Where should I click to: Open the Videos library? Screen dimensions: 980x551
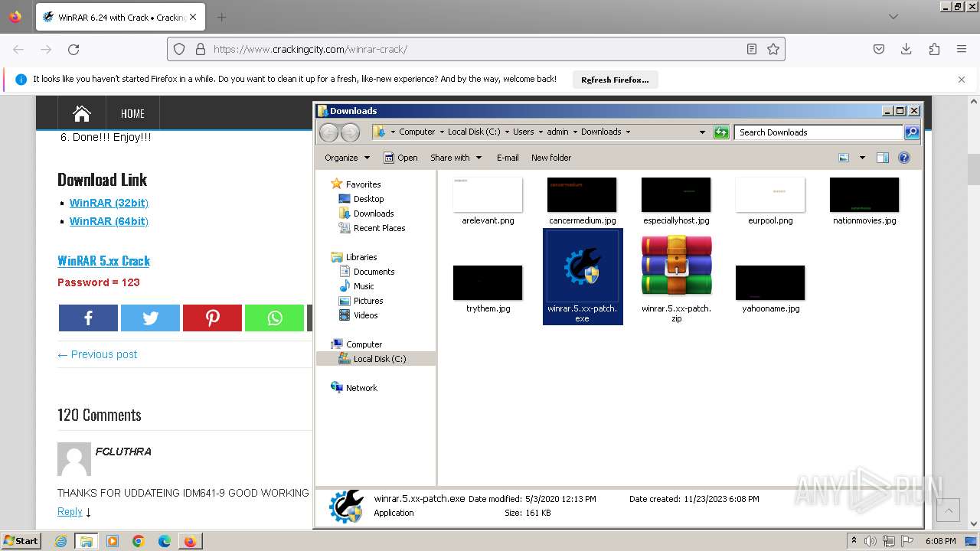365,315
